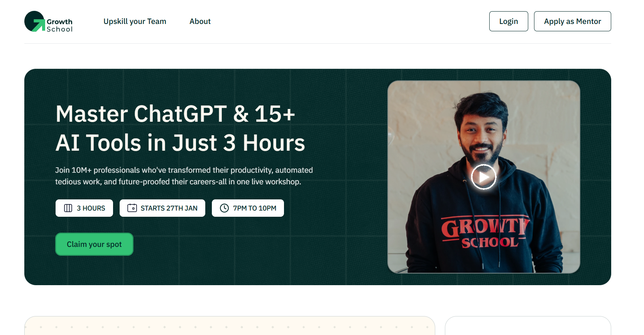Click the calendar icon beside STARTS 27TH JAN
Screen dimensions: 644x335
pyautogui.click(x=132, y=208)
